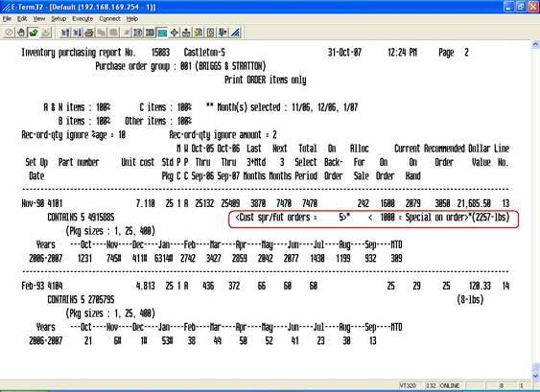This screenshot has height=392, width=540.
Task: Click the scrollbar up arrow
Action: (x=535, y=44)
